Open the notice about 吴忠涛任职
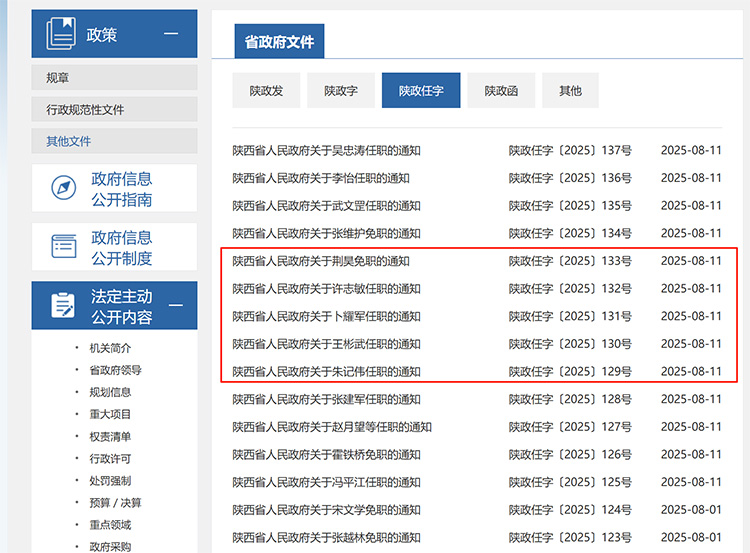Screen dimensions: 750x553 [x=326, y=151]
